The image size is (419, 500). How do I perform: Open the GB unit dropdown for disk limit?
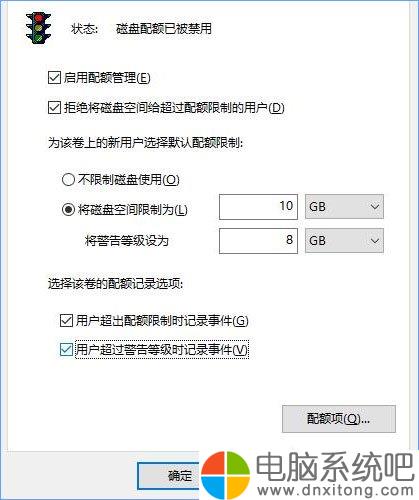coord(344,207)
